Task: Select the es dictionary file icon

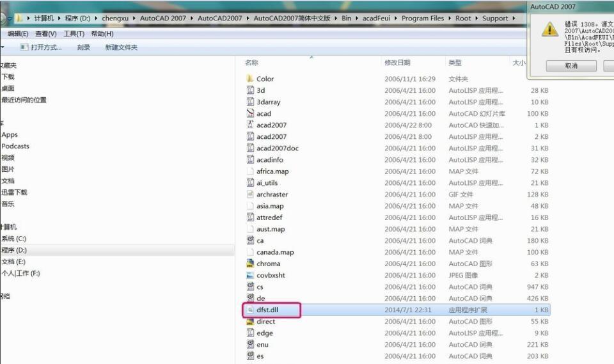Action: (x=250, y=356)
